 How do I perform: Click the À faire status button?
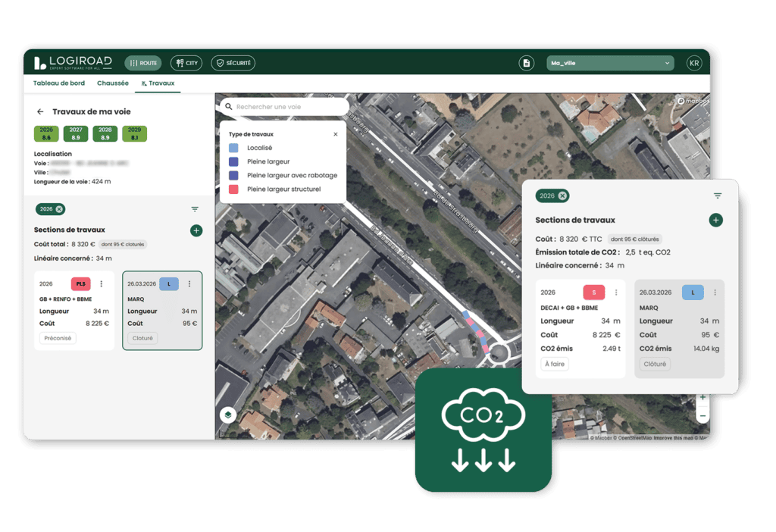[555, 365]
